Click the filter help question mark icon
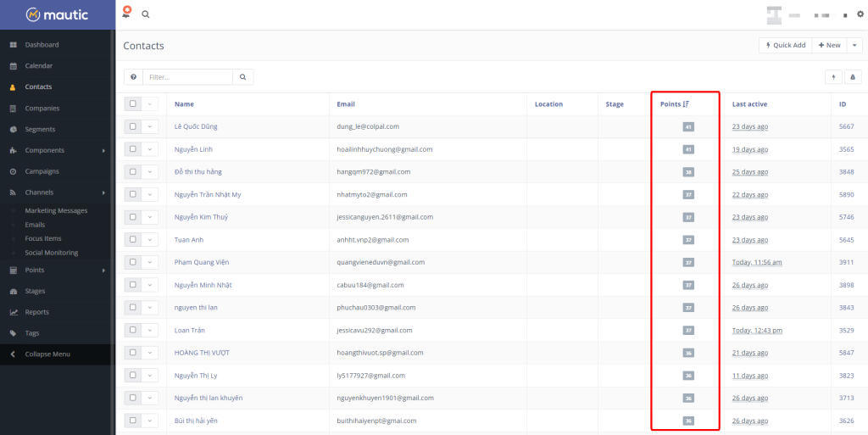This screenshot has width=868, height=435. click(133, 77)
